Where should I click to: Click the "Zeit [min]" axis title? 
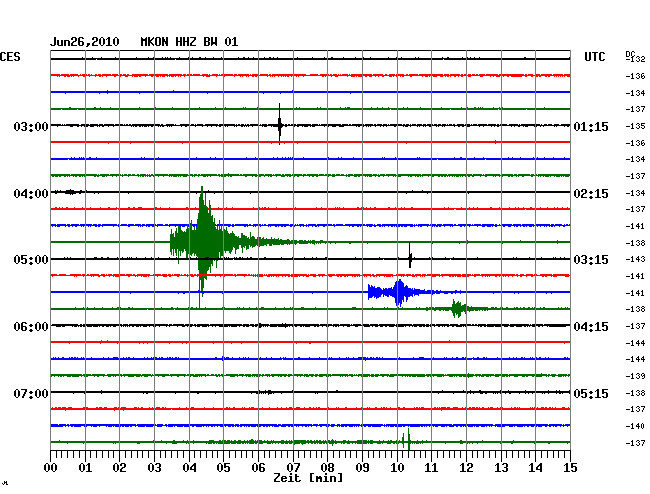point(308,478)
